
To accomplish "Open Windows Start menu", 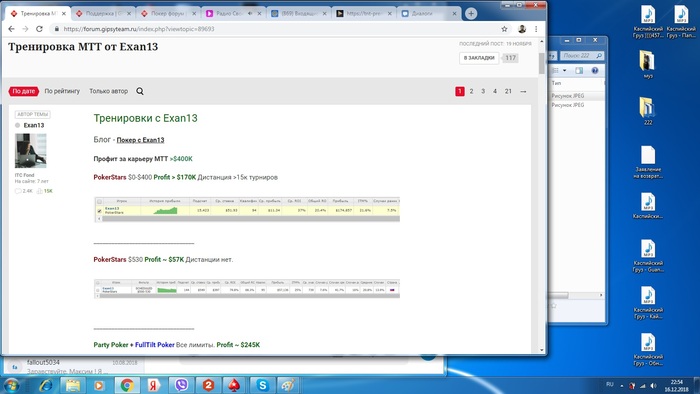I will pos(11,385).
